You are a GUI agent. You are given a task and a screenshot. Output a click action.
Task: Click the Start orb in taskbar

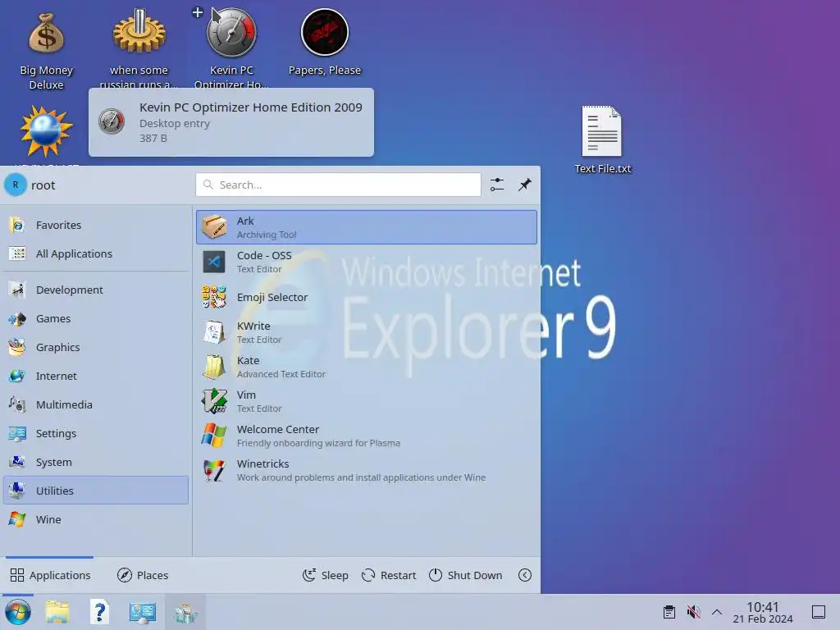click(18, 612)
